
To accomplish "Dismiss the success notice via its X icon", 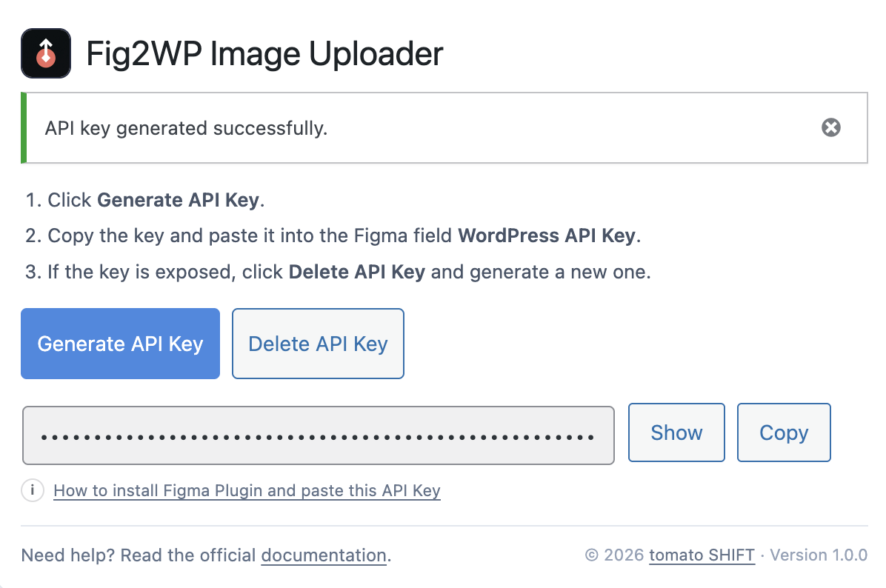I will [830, 127].
